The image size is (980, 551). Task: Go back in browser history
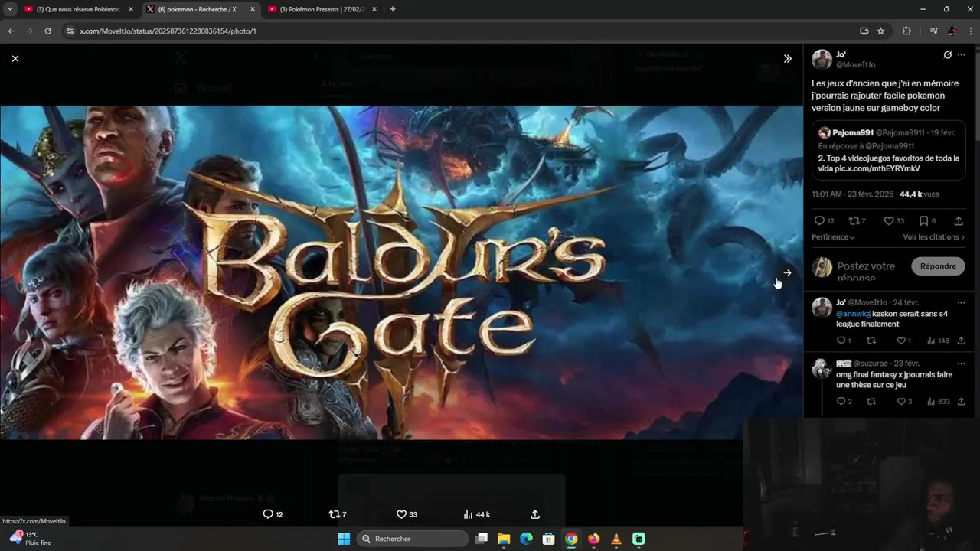[11, 31]
